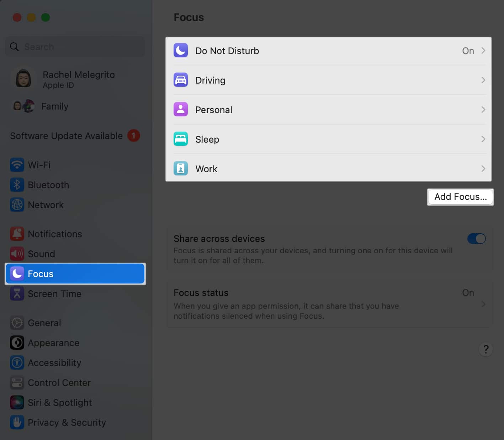Screen dimensions: 504x440
Task: Select the Focus sidebar item
Action: (75, 274)
